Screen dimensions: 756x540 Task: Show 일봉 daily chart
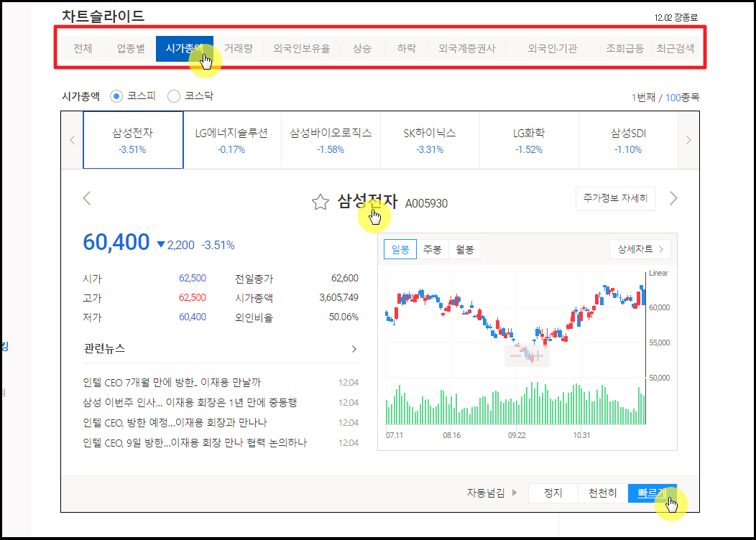tap(400, 249)
